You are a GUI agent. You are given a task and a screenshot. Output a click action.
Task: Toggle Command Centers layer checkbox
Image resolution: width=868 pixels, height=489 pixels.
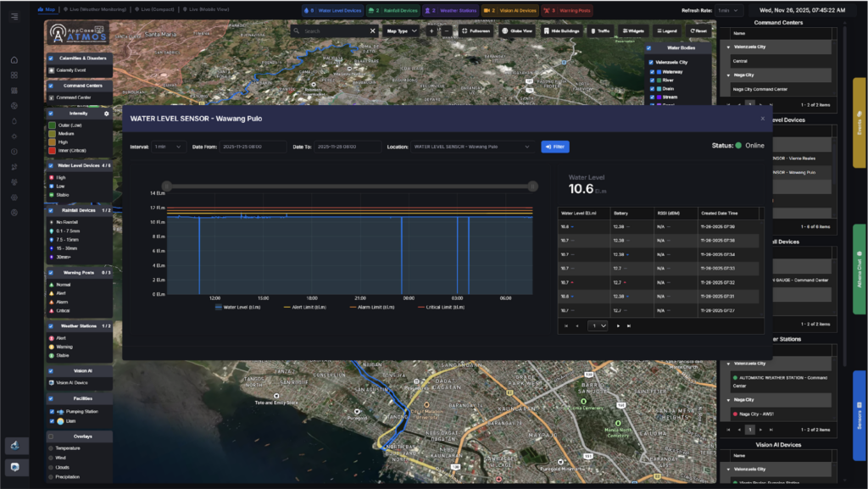(50, 86)
